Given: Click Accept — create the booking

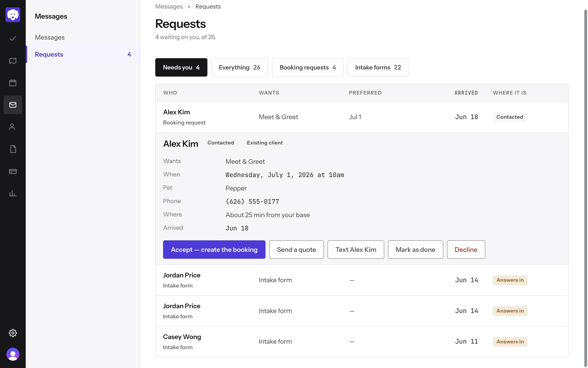Looking at the screenshot, I should (214, 250).
